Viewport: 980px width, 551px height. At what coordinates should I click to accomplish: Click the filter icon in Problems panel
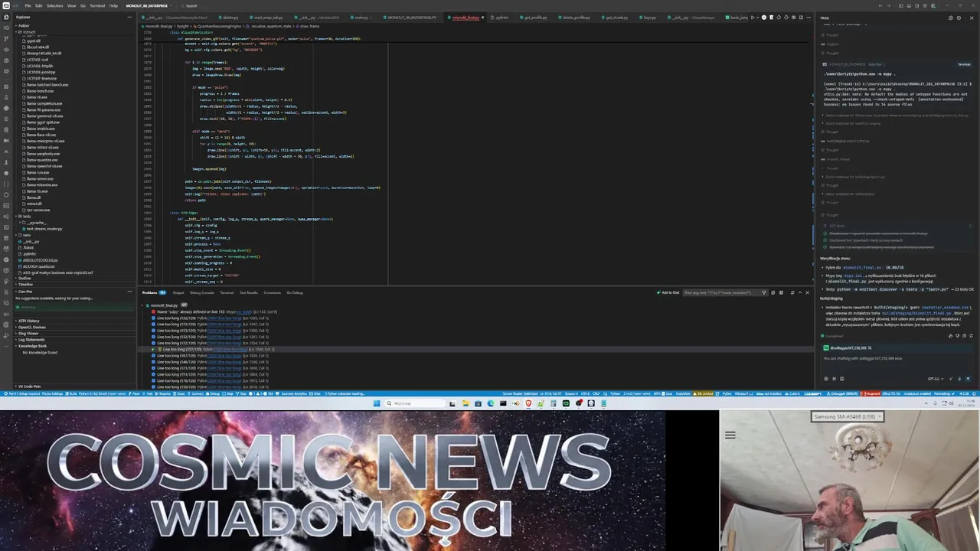tap(764, 292)
